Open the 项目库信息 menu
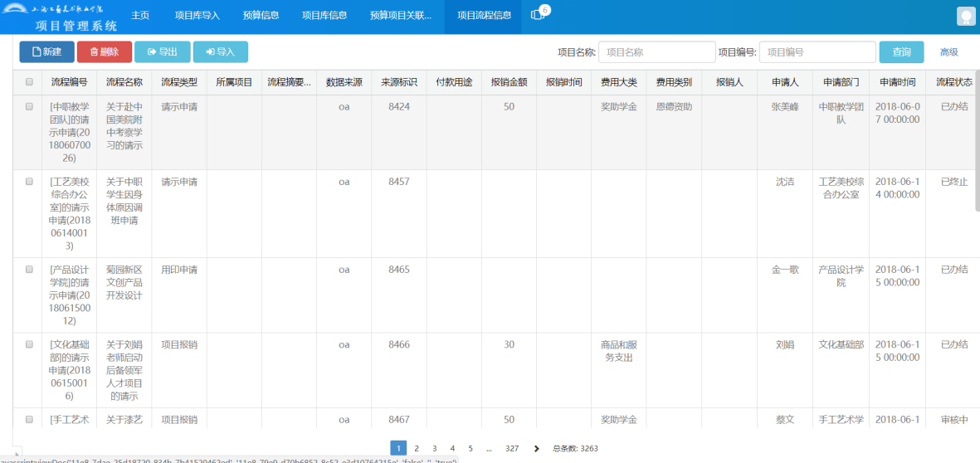Image resolution: width=980 pixels, height=463 pixels. (x=324, y=17)
